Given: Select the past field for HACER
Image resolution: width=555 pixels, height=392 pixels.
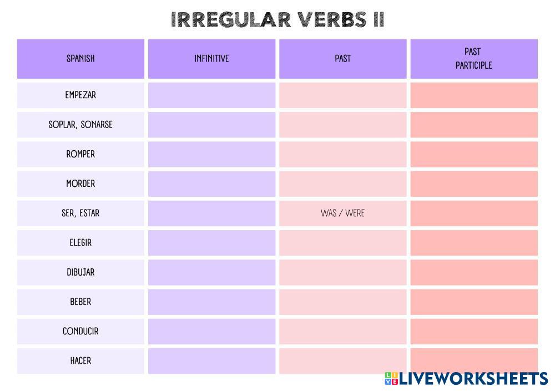Looking at the screenshot, I should [342, 360].
